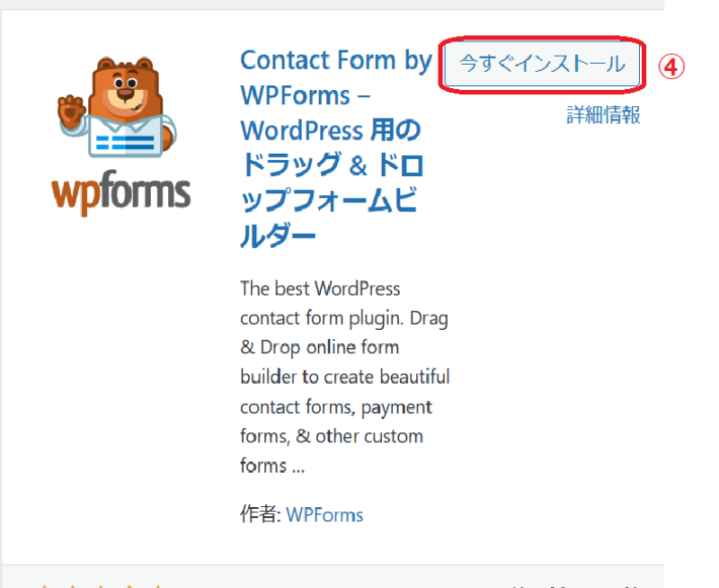The height and width of the screenshot is (588, 719).
Task: Click the red circled number 4 marker
Action: click(671, 67)
